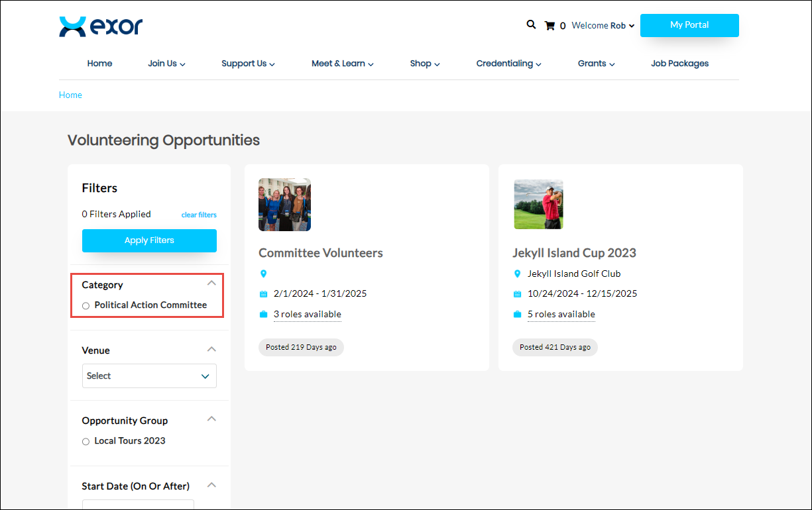Click the location pin for Jekyll Island Golf Club

(x=518, y=274)
